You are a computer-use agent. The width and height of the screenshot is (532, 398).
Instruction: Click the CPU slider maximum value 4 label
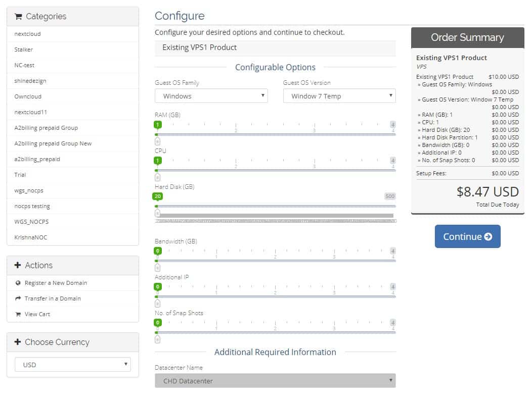pyautogui.click(x=392, y=161)
